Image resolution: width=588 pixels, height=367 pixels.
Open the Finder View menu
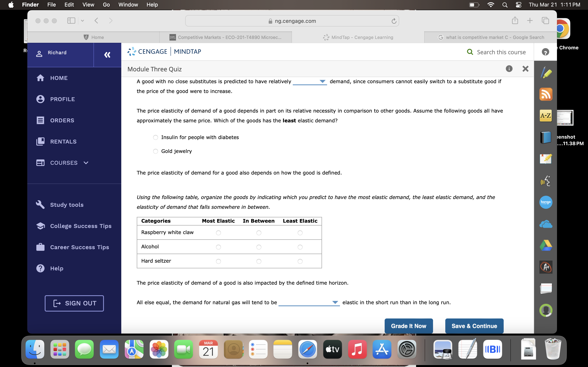point(88,5)
